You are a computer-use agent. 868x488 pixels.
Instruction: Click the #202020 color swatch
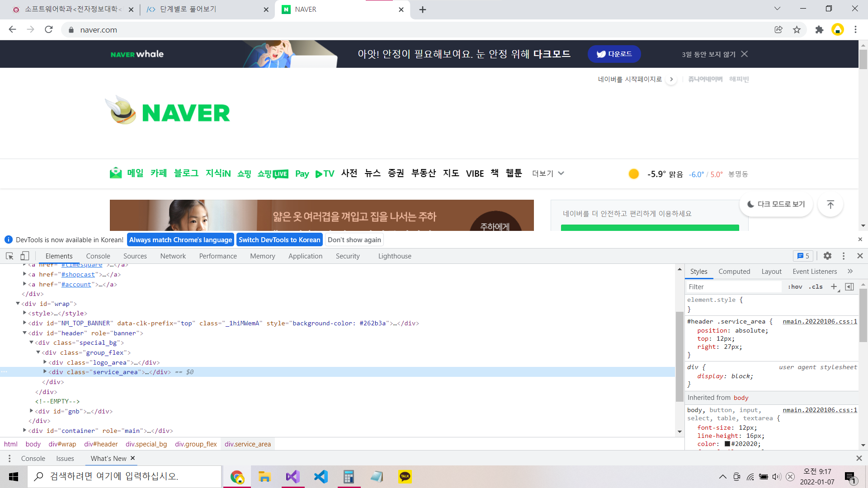tap(727, 444)
